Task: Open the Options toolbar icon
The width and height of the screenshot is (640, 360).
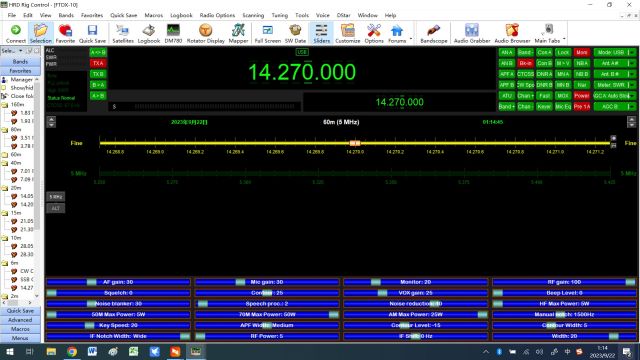Action: (x=374, y=33)
